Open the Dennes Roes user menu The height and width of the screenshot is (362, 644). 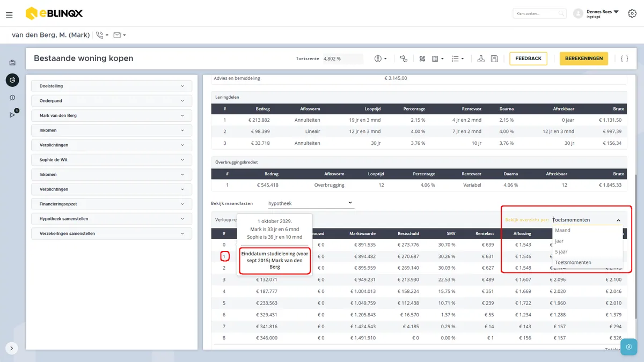(596, 13)
